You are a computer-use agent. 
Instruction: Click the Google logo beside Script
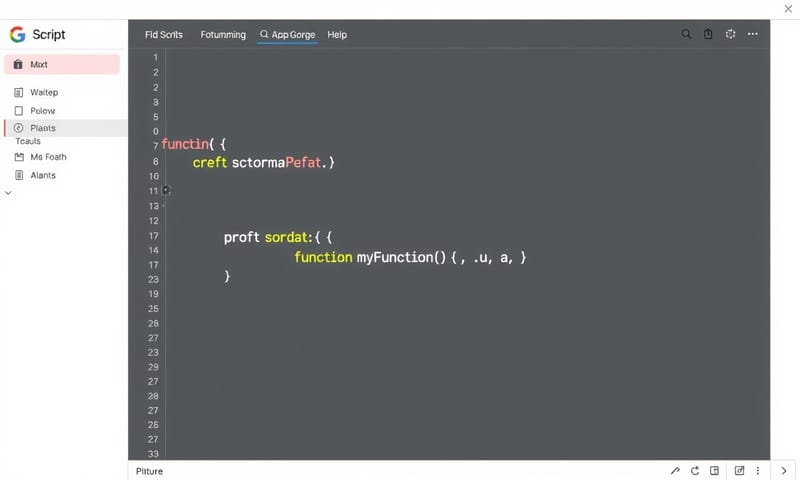click(x=17, y=34)
